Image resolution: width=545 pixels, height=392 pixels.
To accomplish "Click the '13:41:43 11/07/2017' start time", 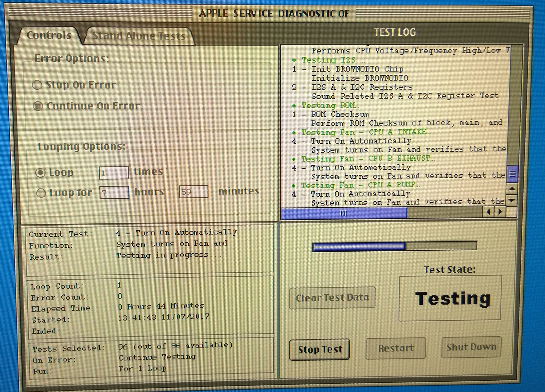I will coord(163,317).
